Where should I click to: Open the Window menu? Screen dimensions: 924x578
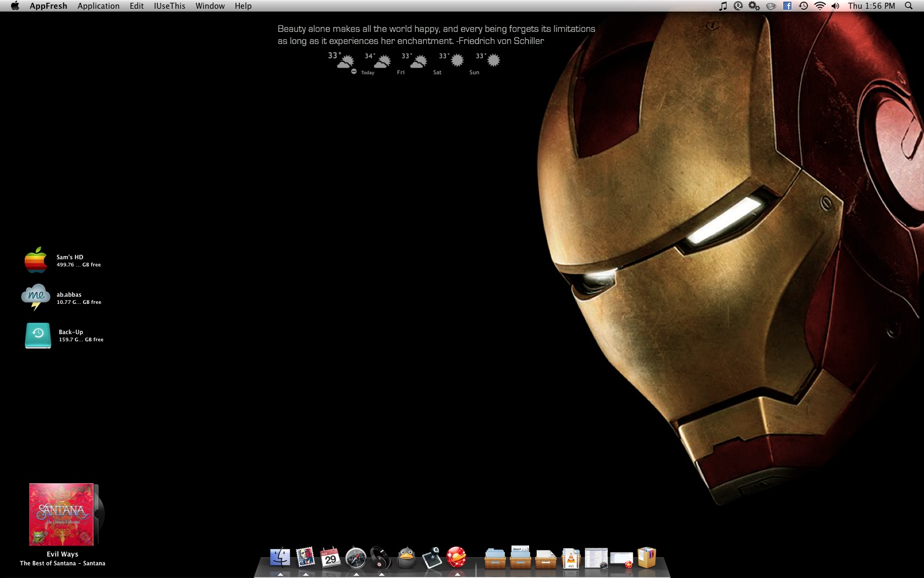click(x=210, y=6)
